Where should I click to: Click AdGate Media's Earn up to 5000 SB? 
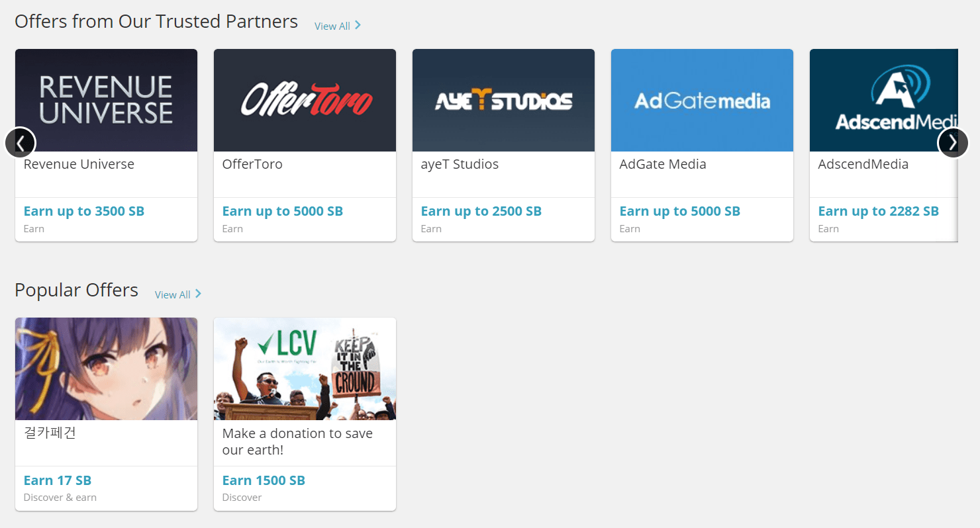pyautogui.click(x=680, y=211)
